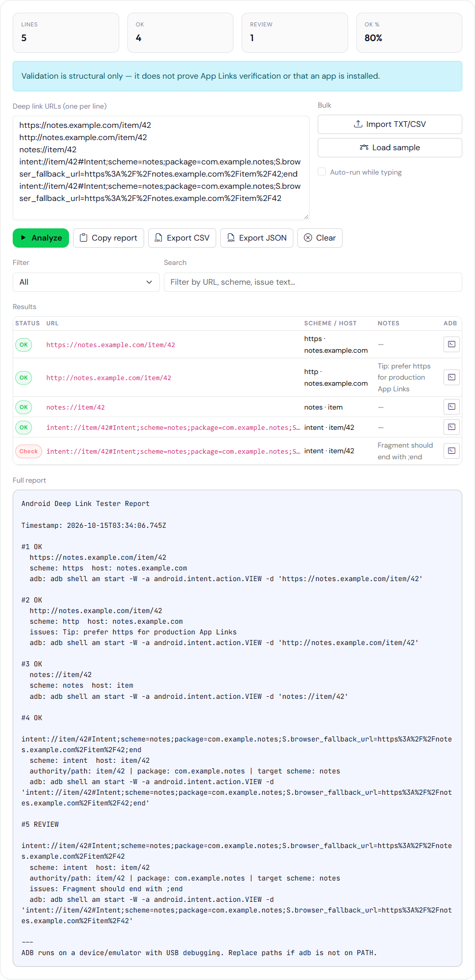475x980 pixels.
Task: Click the STATUS column header
Action: point(27,323)
